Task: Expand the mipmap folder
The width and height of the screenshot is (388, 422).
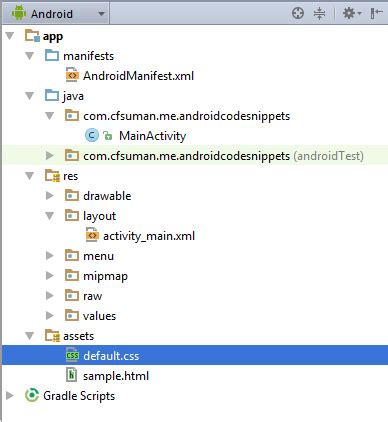Action: [50, 275]
